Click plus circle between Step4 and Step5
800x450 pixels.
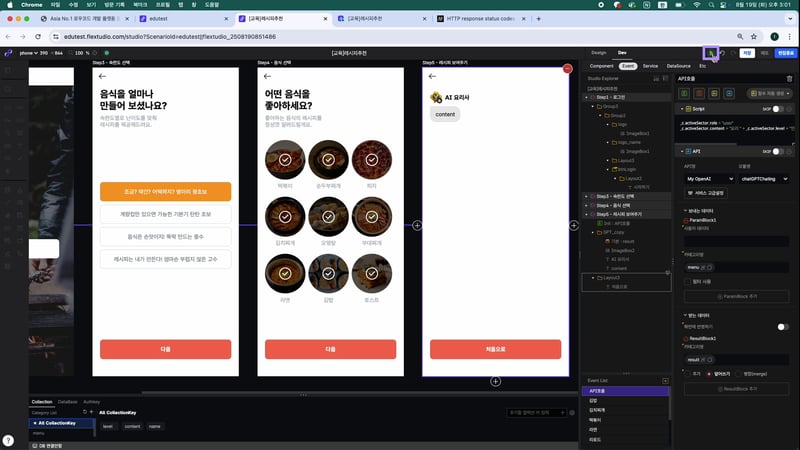tap(417, 226)
